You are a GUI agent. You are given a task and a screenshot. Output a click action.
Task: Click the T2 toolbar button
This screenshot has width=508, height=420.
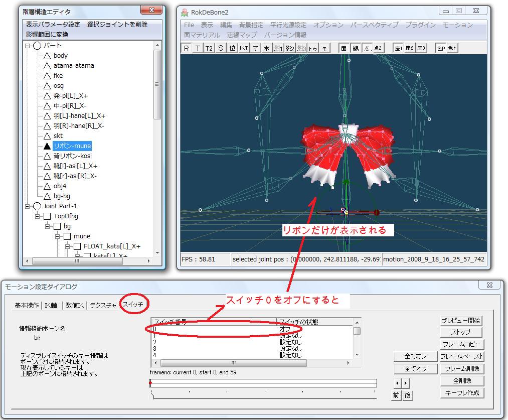coord(209,48)
